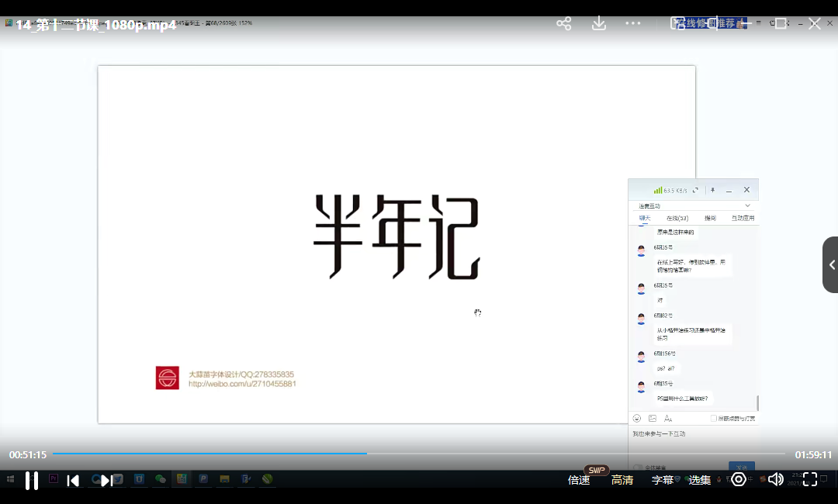Viewport: 838px width, 504px height.
Task: Open the 倍速 playback speed option
Action: click(x=579, y=480)
